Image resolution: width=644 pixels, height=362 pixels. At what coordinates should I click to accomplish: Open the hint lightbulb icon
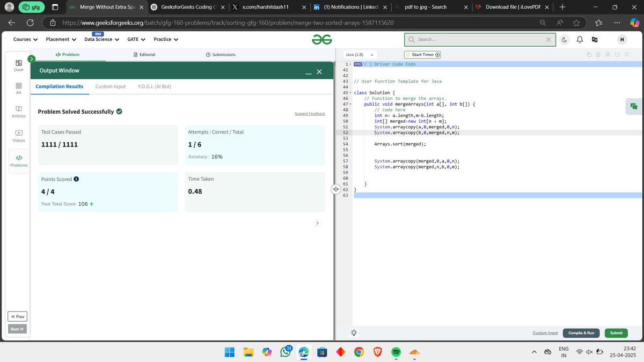(x=354, y=333)
